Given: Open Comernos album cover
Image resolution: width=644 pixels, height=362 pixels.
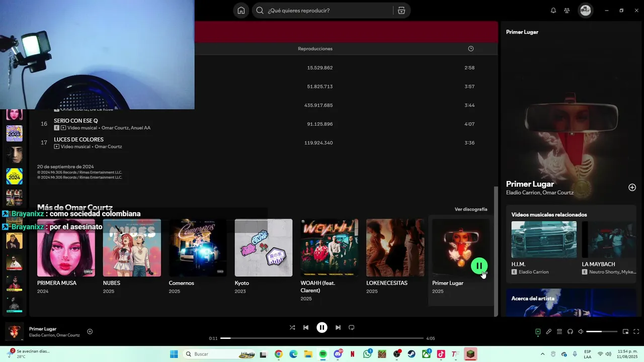Looking at the screenshot, I should coord(198,247).
